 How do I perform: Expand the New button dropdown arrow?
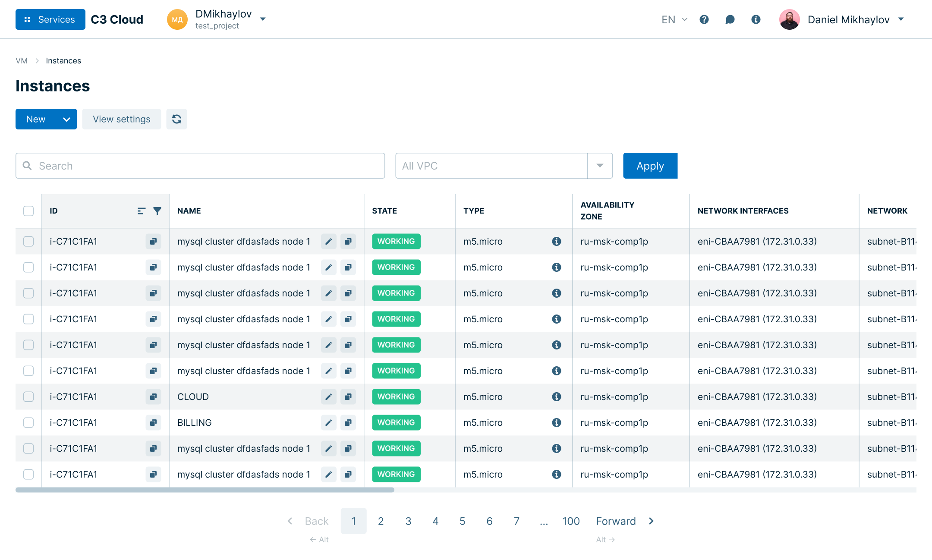[x=66, y=120]
